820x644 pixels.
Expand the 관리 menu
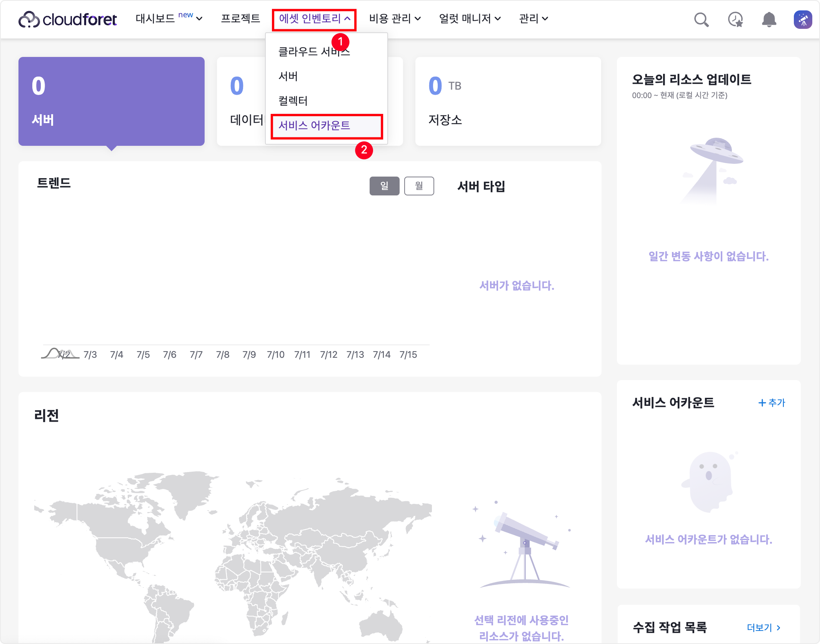pyautogui.click(x=533, y=18)
